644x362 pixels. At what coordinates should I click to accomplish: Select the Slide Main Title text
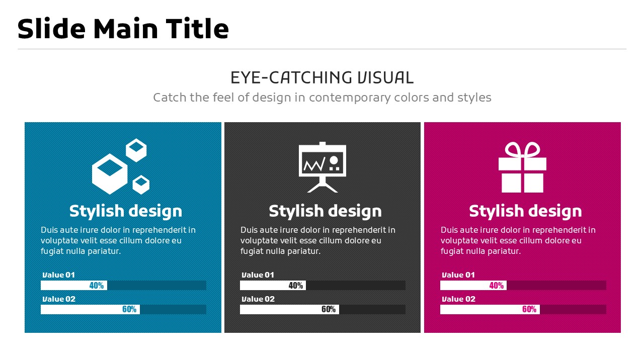[123, 29]
